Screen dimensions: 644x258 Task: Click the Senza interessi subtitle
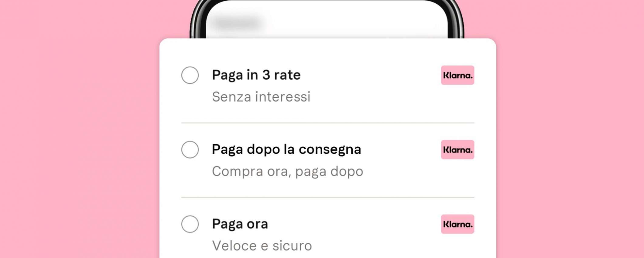261,97
